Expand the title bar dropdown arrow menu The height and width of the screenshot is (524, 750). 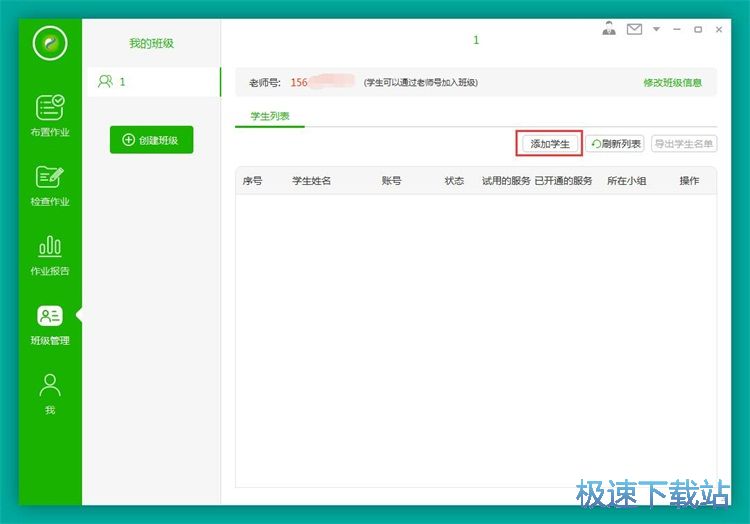coord(657,30)
